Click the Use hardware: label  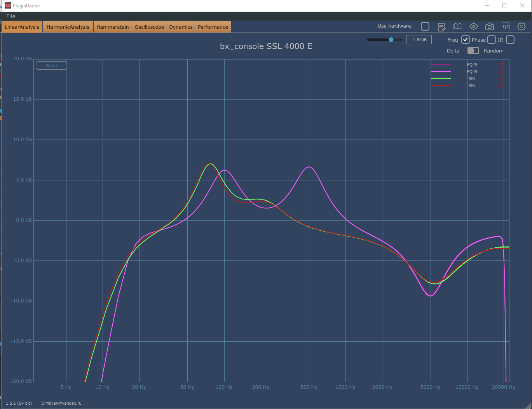(x=395, y=26)
